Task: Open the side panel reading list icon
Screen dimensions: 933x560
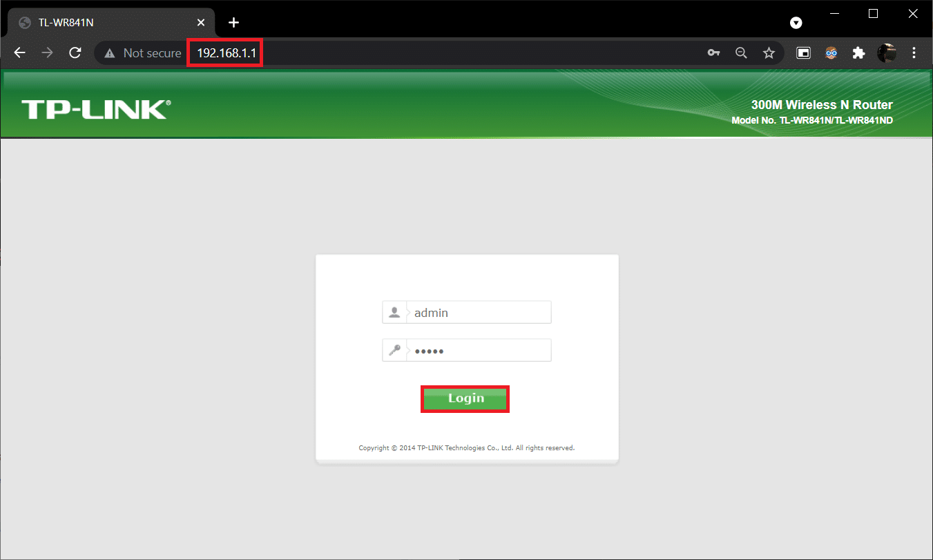Action: pos(802,52)
